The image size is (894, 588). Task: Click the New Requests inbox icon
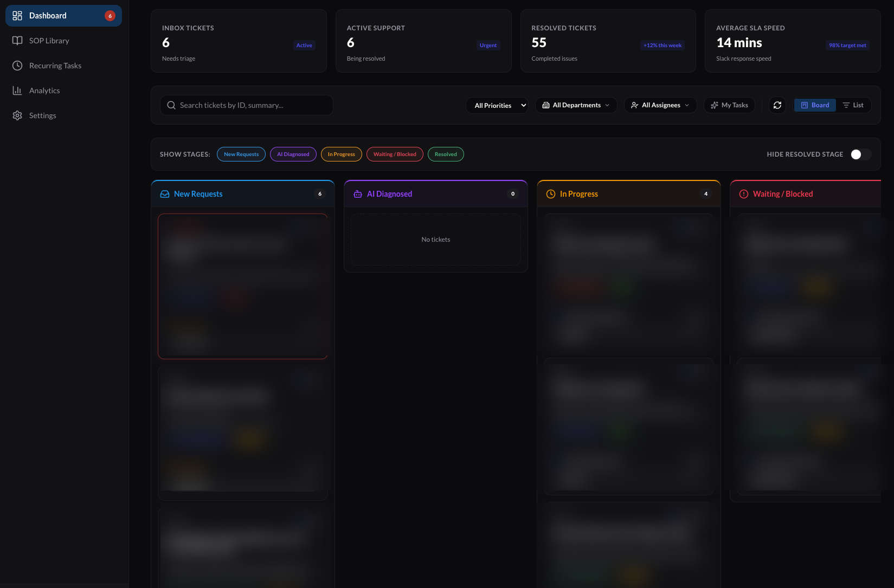coord(165,194)
